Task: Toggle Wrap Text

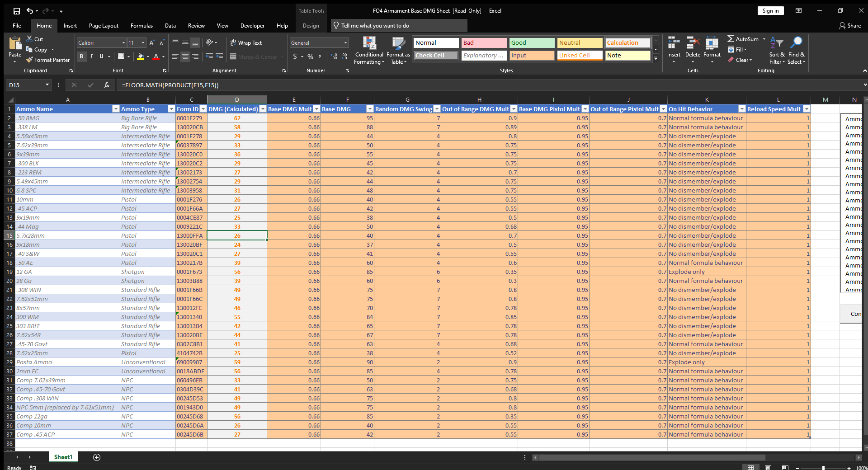Action: 246,42
